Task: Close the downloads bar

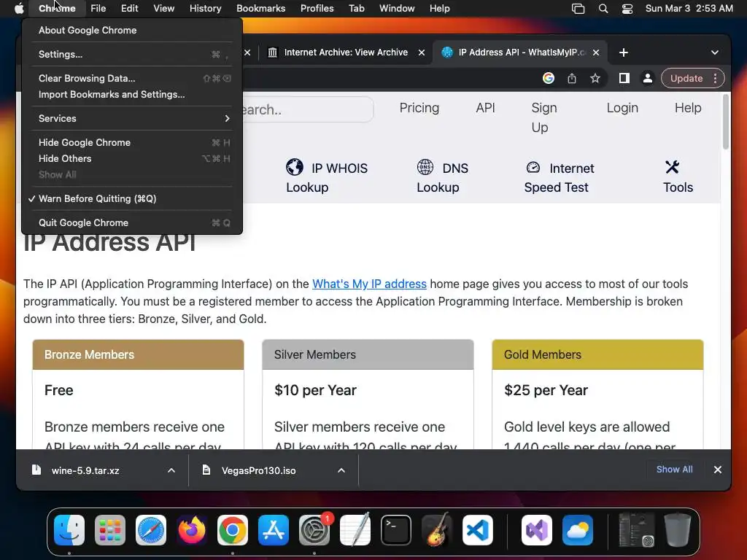Action: (718, 470)
